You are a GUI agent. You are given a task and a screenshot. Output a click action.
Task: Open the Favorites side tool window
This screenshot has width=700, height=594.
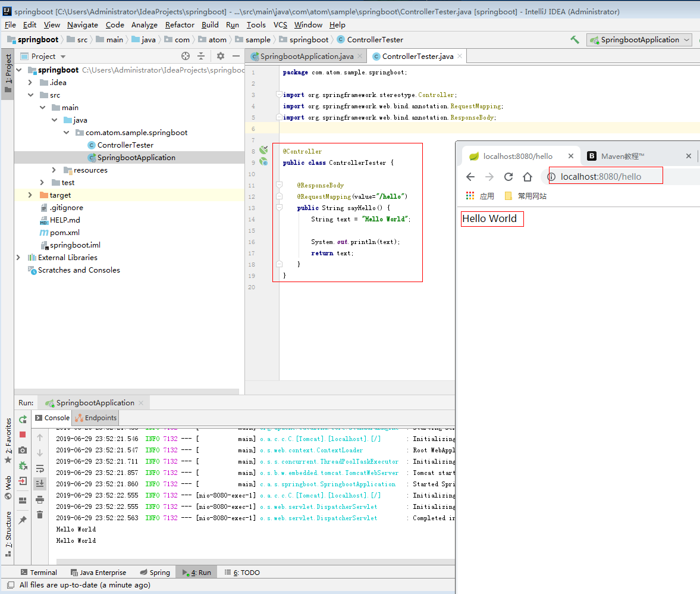8,441
